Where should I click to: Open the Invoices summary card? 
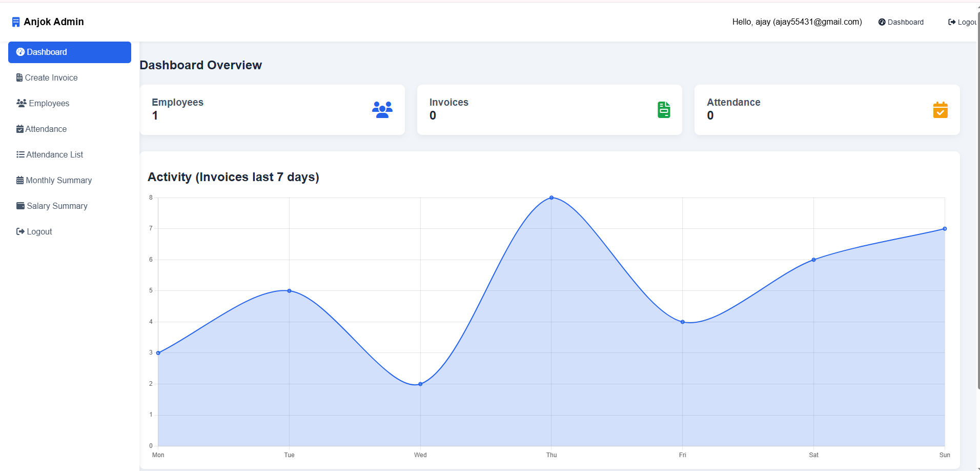point(549,110)
